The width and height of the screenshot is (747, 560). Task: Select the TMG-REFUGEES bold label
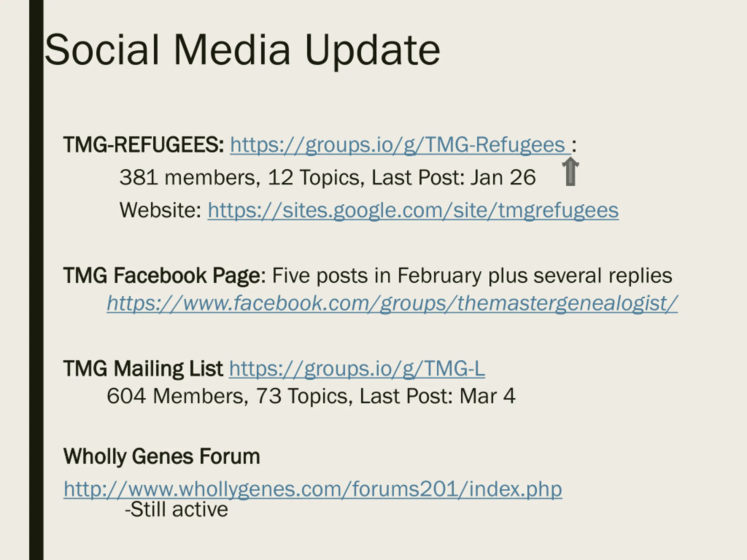coord(144,145)
